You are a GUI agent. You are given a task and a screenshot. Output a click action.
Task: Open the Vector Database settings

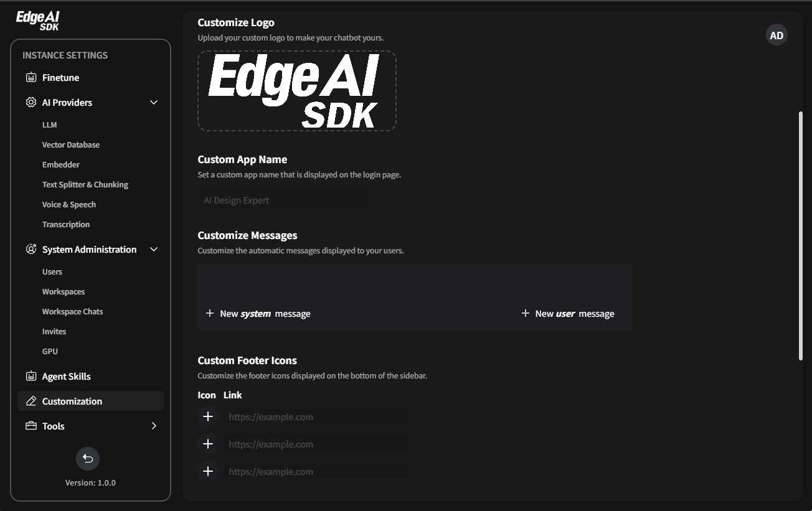tap(71, 145)
